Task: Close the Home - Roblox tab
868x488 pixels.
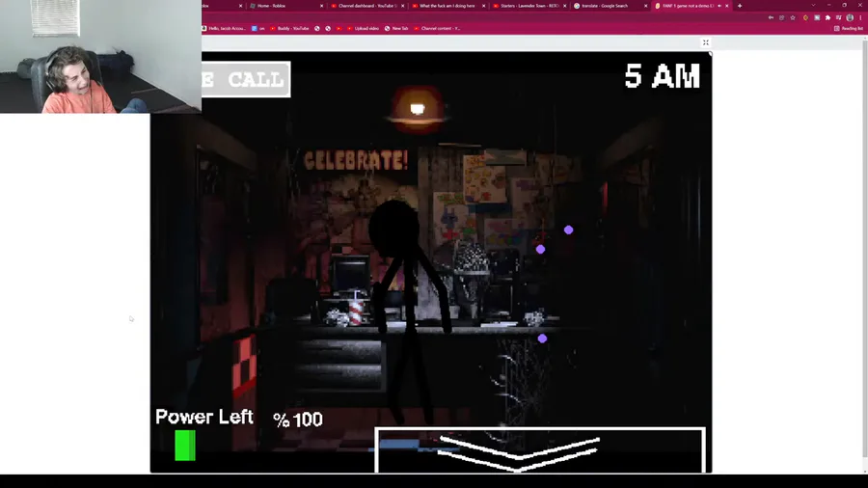Action: point(321,6)
